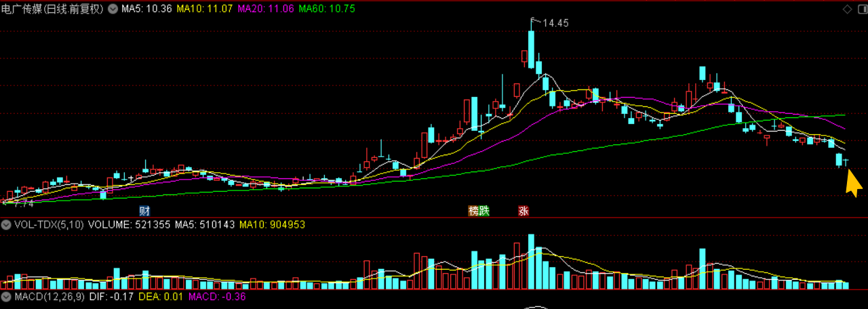This screenshot has width=868, height=309.
Task: Select the magenta MA20: 11.06 label
Action: (265, 9)
